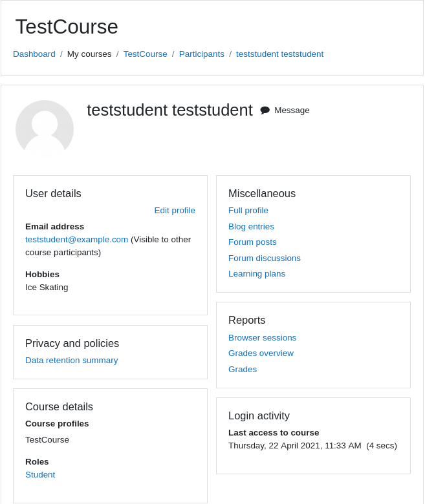The image size is (425, 504).
Task: View Blog entries
Action: click(x=251, y=227)
